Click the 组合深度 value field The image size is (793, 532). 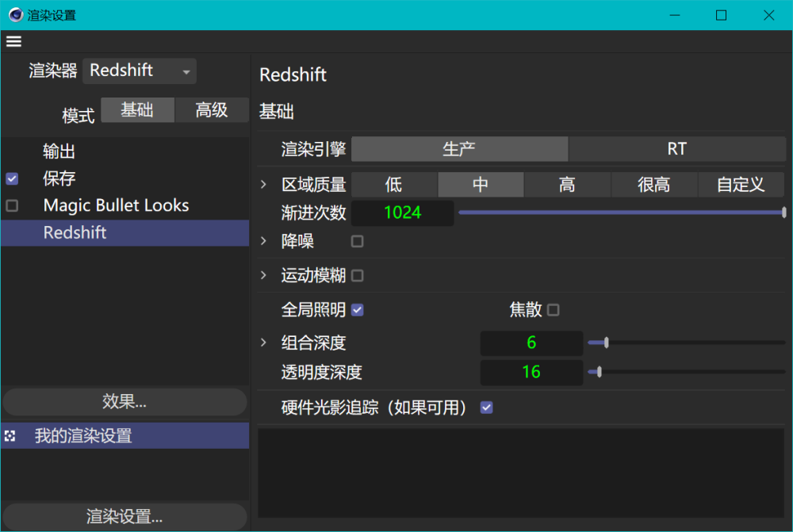click(531, 343)
